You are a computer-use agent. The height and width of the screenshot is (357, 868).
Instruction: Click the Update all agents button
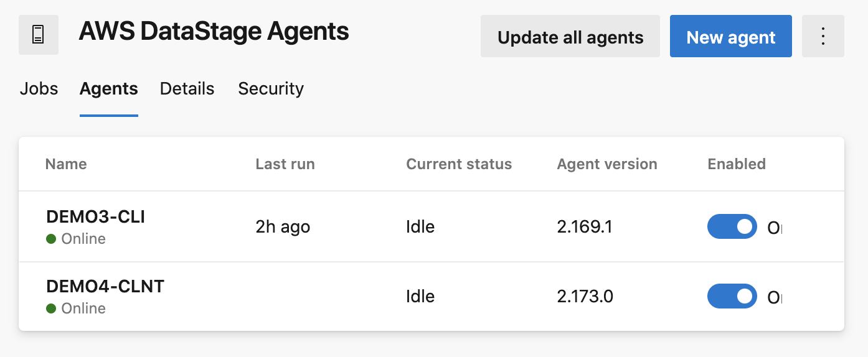coord(570,37)
